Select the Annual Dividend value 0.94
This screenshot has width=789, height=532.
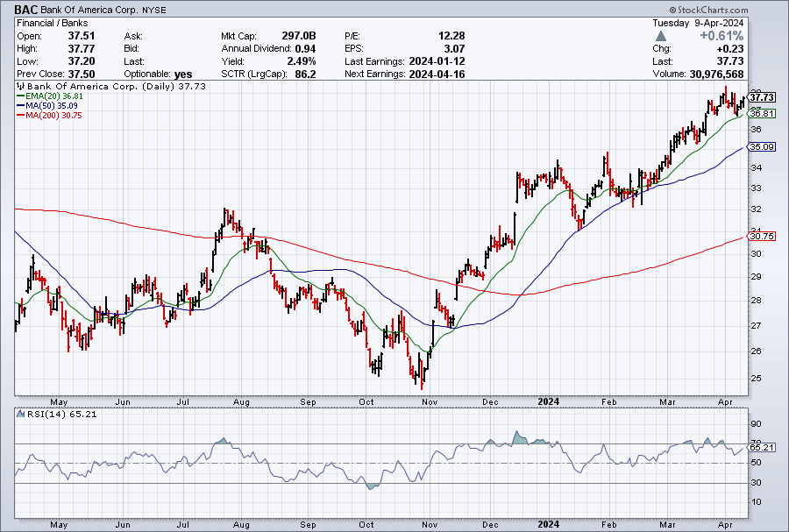(x=305, y=49)
